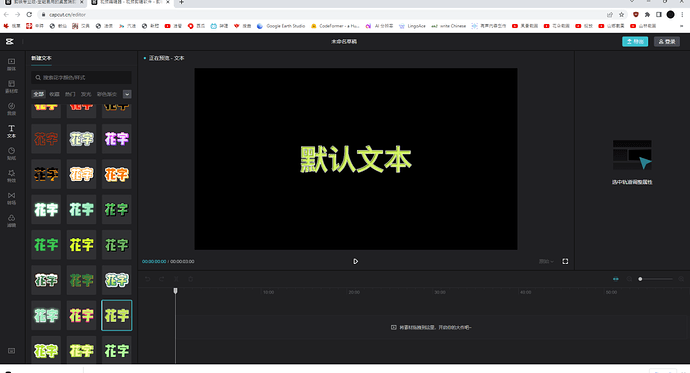The height and width of the screenshot is (373, 690).
Task: Choose the black-orange striped text style
Action: [x=46, y=174]
